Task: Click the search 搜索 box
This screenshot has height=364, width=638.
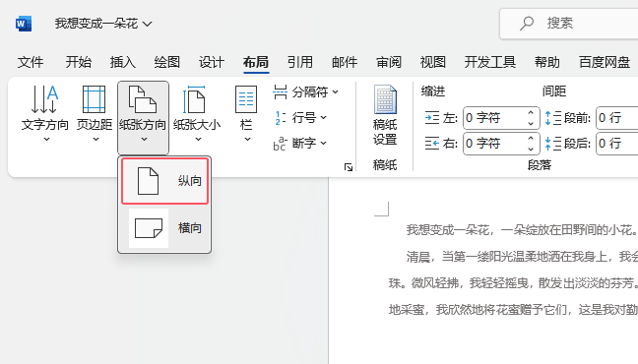Action: (569, 24)
